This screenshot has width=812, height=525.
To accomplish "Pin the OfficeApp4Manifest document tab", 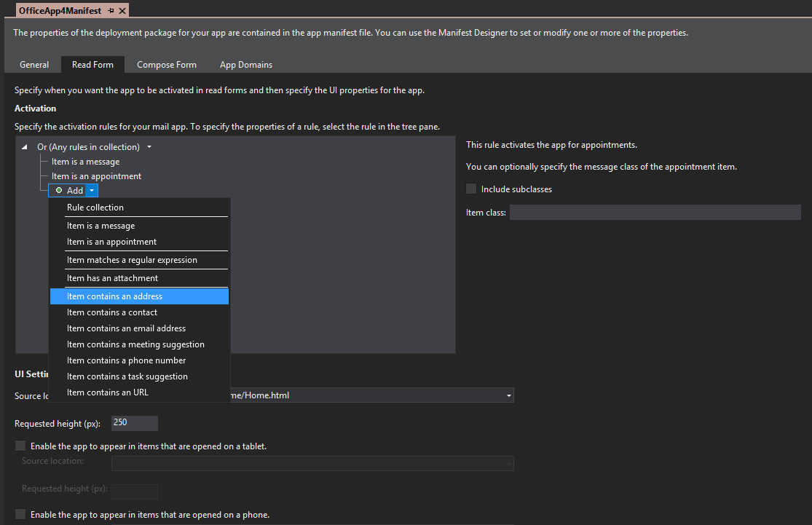I will point(111,10).
